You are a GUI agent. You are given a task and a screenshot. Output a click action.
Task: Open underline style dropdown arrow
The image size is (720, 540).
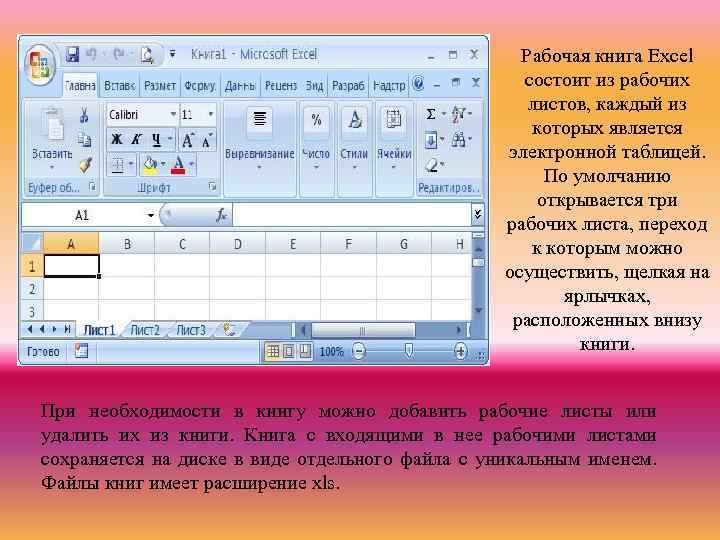[170, 139]
